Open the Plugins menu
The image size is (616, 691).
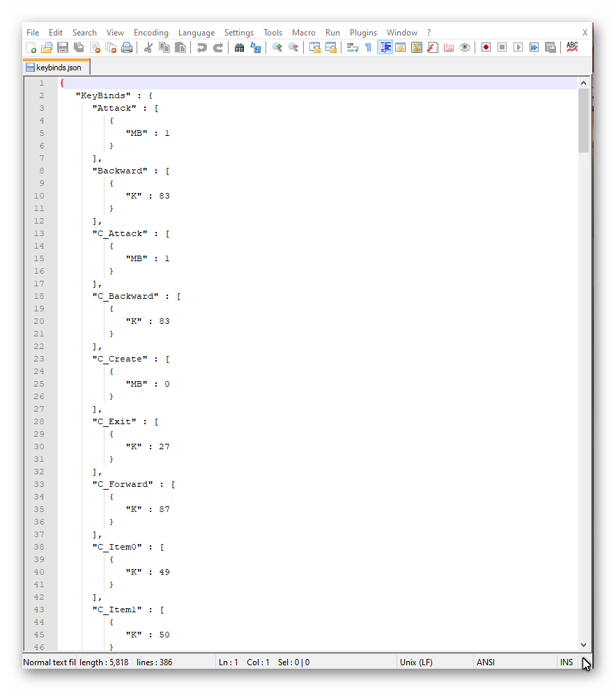point(363,33)
